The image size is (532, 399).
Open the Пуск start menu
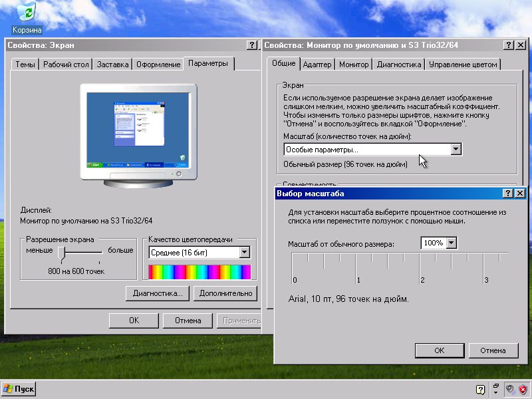tap(19, 389)
